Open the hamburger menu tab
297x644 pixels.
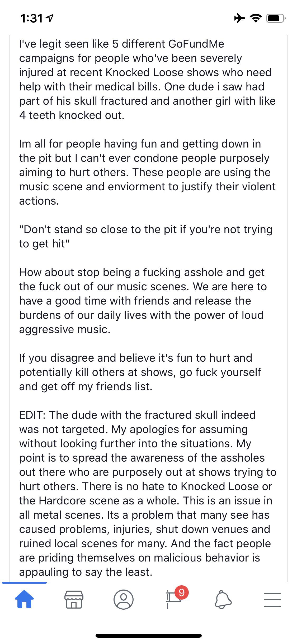(x=272, y=599)
